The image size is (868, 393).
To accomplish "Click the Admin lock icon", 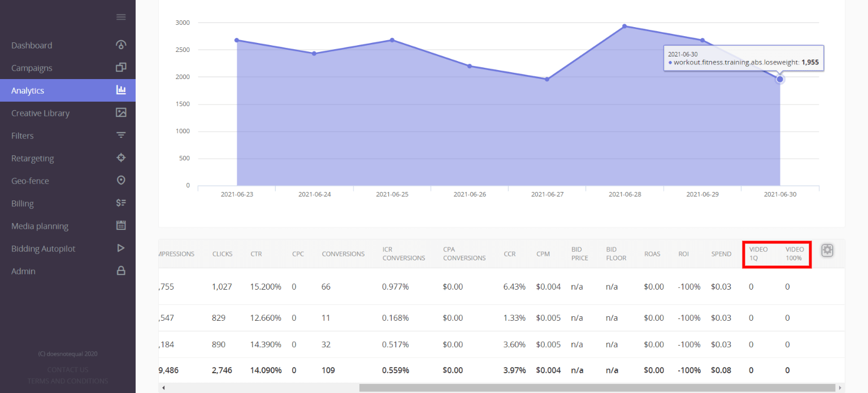I will point(121,270).
